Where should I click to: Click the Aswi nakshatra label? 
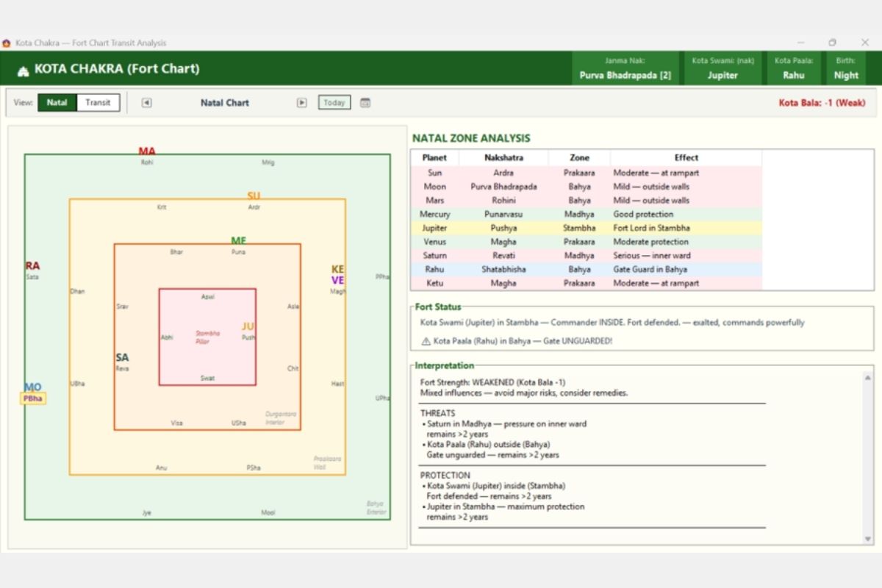208,297
